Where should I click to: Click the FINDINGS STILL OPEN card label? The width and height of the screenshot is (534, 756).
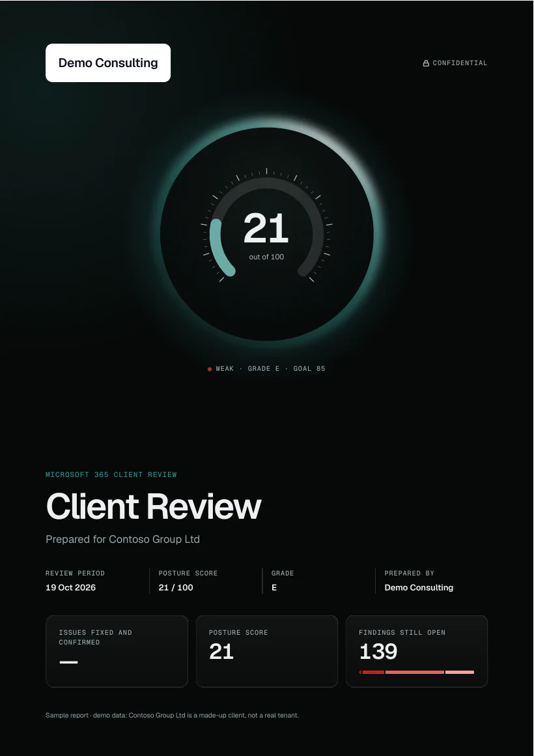point(402,633)
